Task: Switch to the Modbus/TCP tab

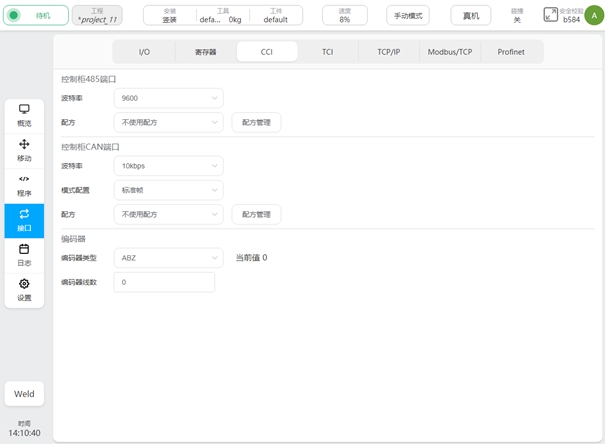Action: pyautogui.click(x=450, y=52)
